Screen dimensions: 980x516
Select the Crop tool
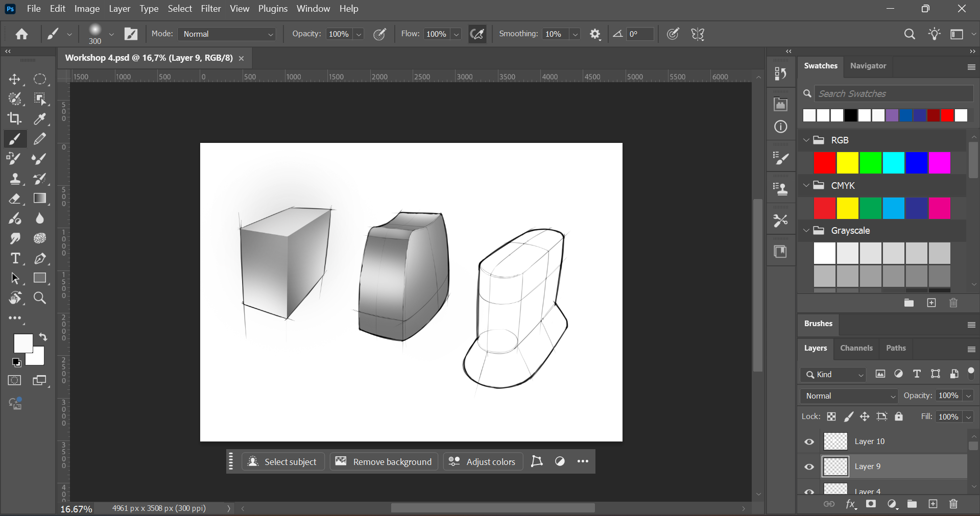14,118
